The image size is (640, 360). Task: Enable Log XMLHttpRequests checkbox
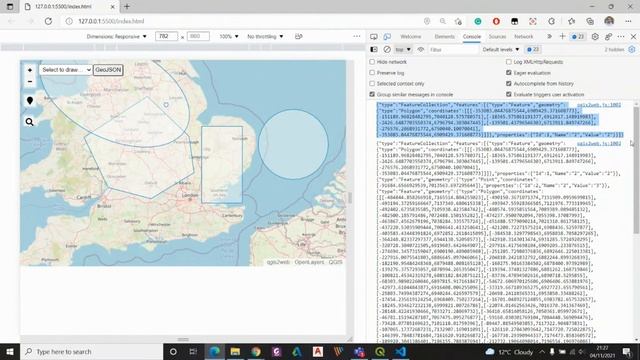point(509,62)
